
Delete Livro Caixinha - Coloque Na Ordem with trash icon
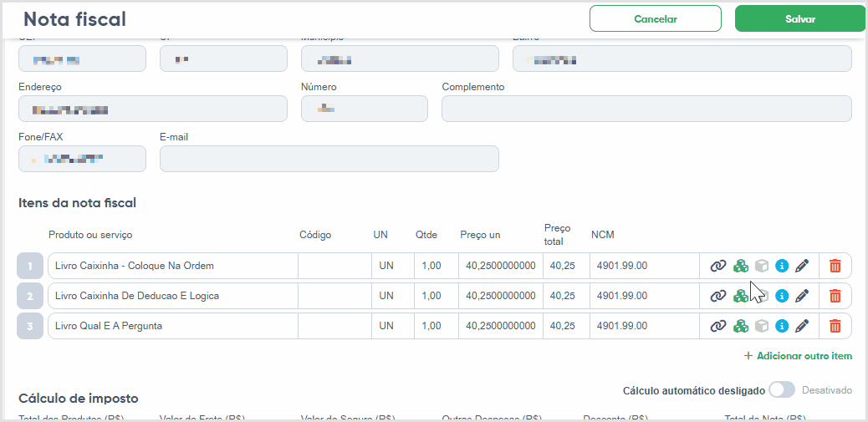(x=835, y=266)
